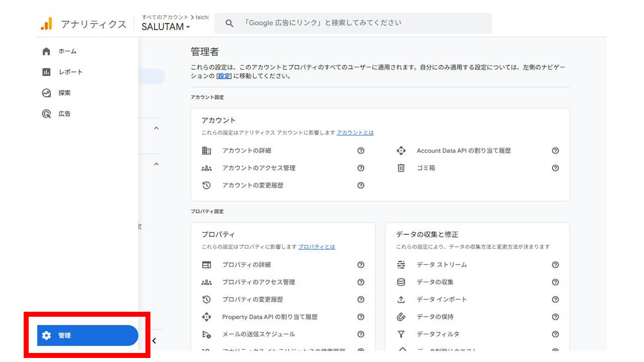Open the 設定 link in description

(x=224, y=76)
